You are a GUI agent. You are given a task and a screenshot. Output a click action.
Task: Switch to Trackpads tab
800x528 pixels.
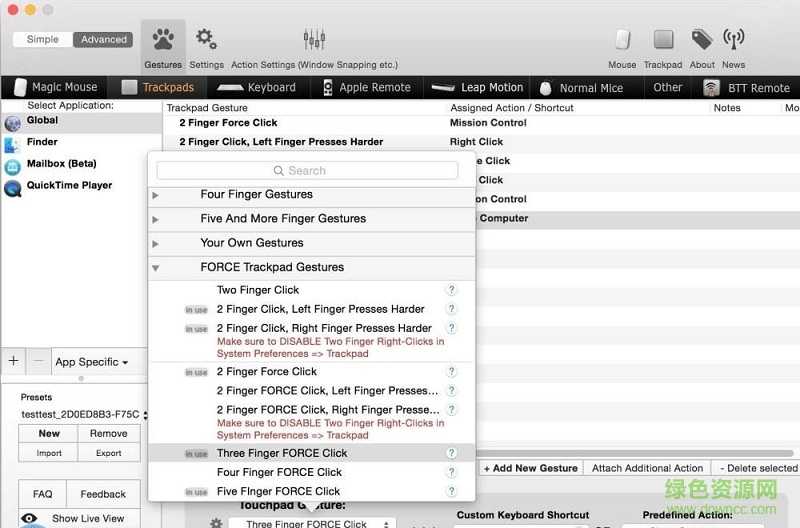click(x=158, y=87)
